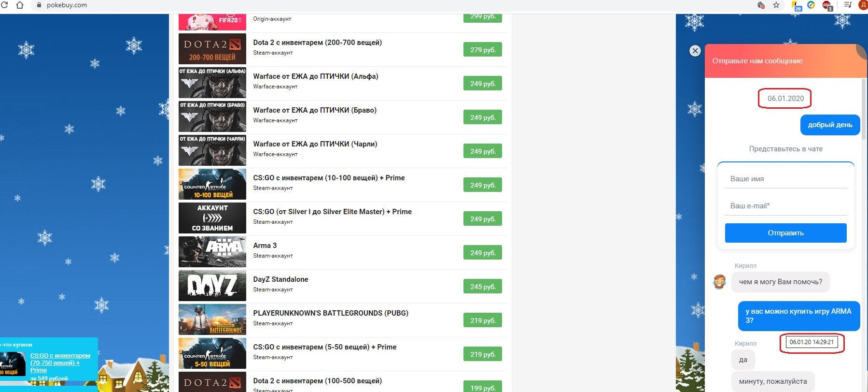Image resolution: width=868 pixels, height=392 pixels.
Task: Buy Warface Чарли for 249 руб.
Action: click(x=483, y=151)
